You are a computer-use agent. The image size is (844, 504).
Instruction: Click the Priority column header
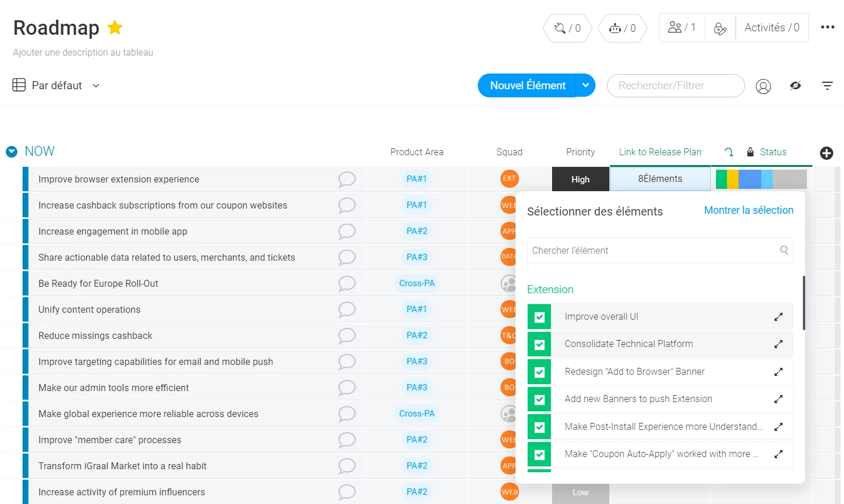coord(580,152)
